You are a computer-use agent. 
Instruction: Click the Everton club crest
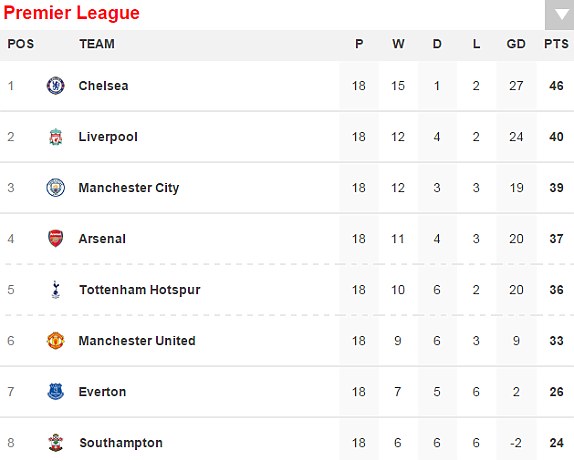click(x=56, y=392)
